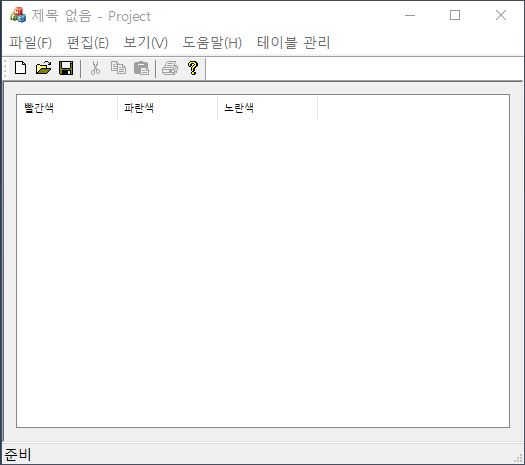This screenshot has width=525, height=465.
Task: Select the 빨간색 column header
Action: coord(67,108)
